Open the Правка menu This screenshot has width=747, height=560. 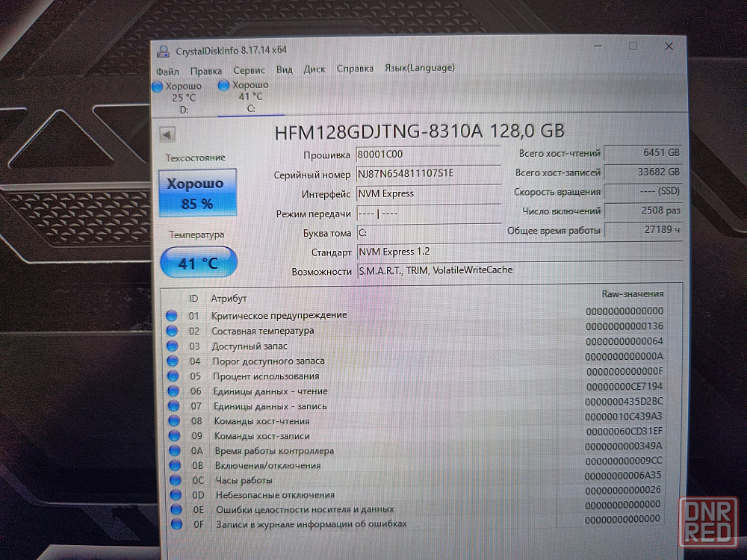click(x=206, y=71)
